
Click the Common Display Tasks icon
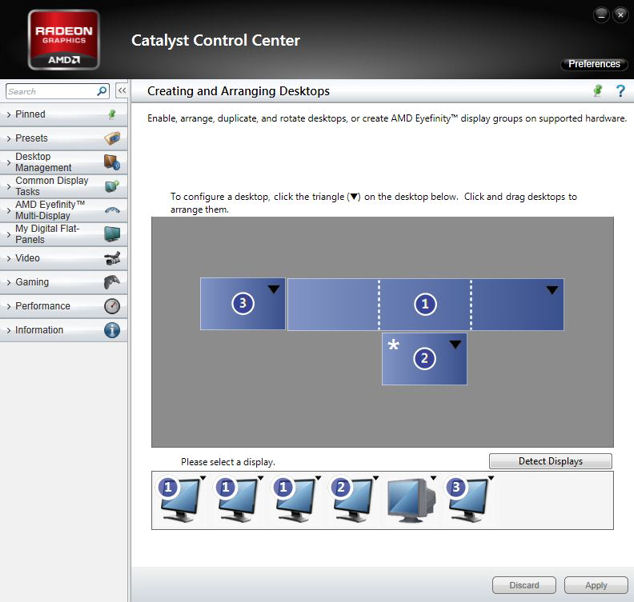point(112,186)
